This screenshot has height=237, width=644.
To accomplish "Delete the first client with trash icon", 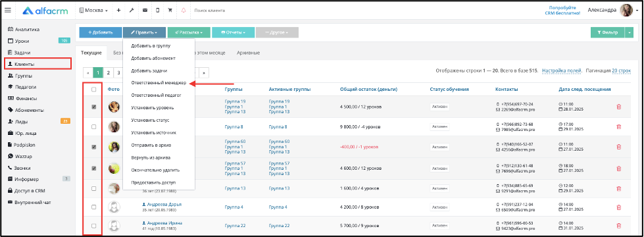I will (x=618, y=107).
